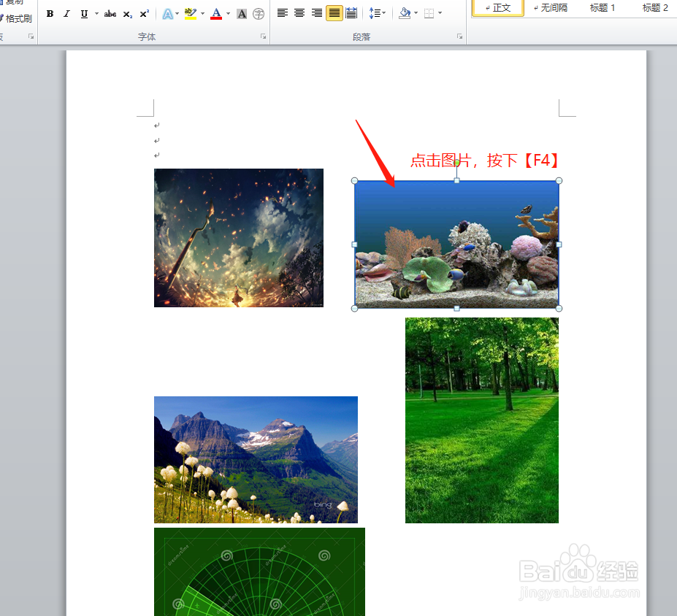Apply superscript formatting
The image size is (677, 616).
[145, 14]
